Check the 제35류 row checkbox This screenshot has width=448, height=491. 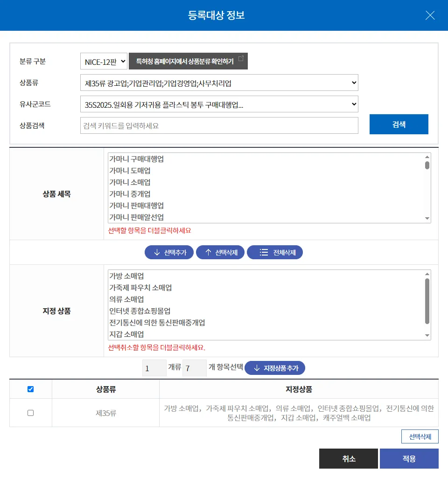point(31,413)
